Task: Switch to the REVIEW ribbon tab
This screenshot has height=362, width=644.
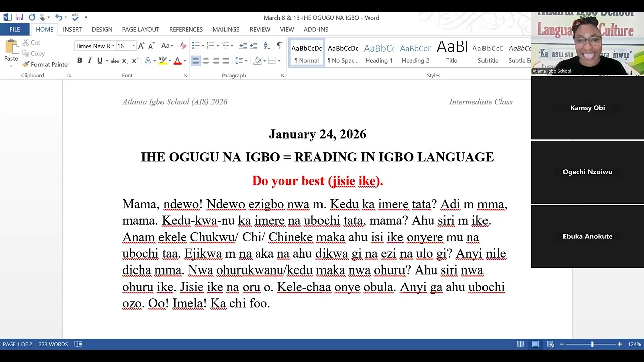Action: pyautogui.click(x=260, y=29)
